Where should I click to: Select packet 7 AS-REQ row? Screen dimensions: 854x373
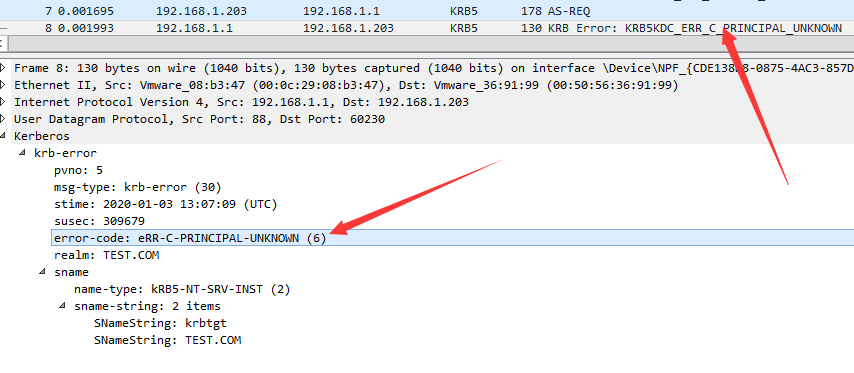tap(427, 11)
